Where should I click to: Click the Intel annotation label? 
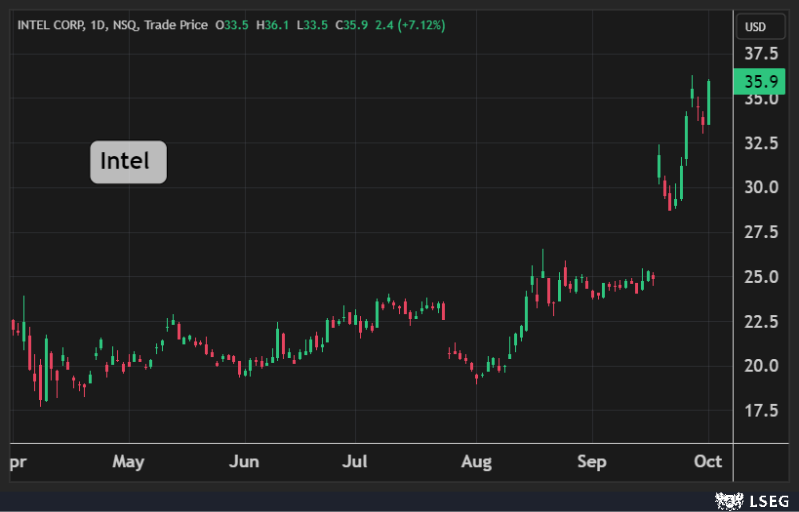(x=128, y=161)
